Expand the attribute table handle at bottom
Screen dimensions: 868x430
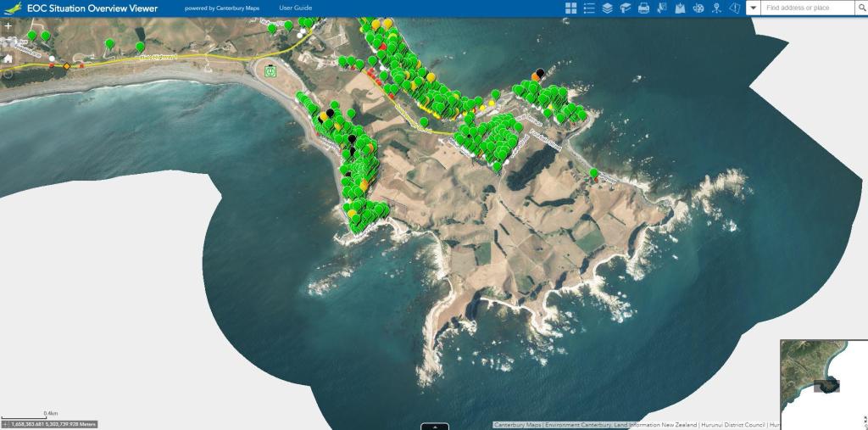435,427
